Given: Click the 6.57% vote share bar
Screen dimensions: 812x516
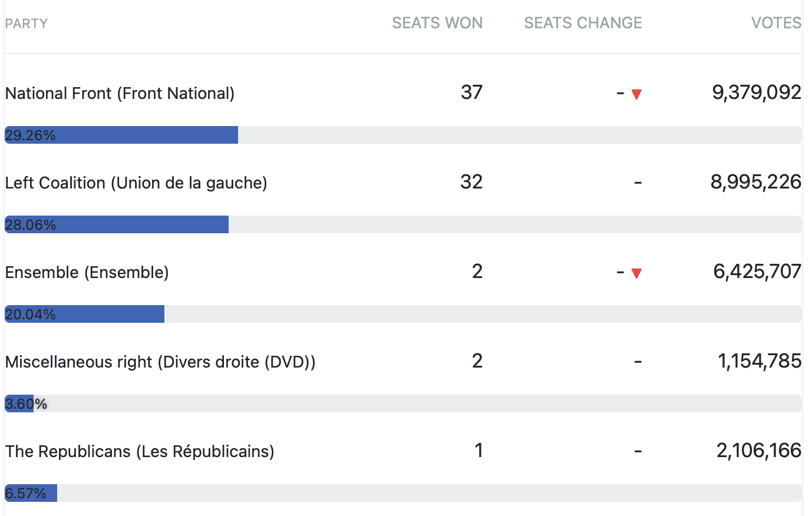Looking at the screenshot, I should [x=31, y=493].
